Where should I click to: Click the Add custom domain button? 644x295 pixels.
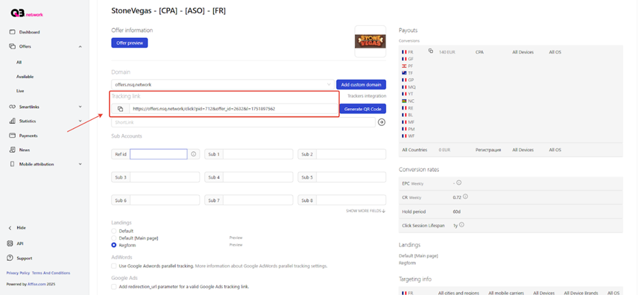pyautogui.click(x=361, y=84)
